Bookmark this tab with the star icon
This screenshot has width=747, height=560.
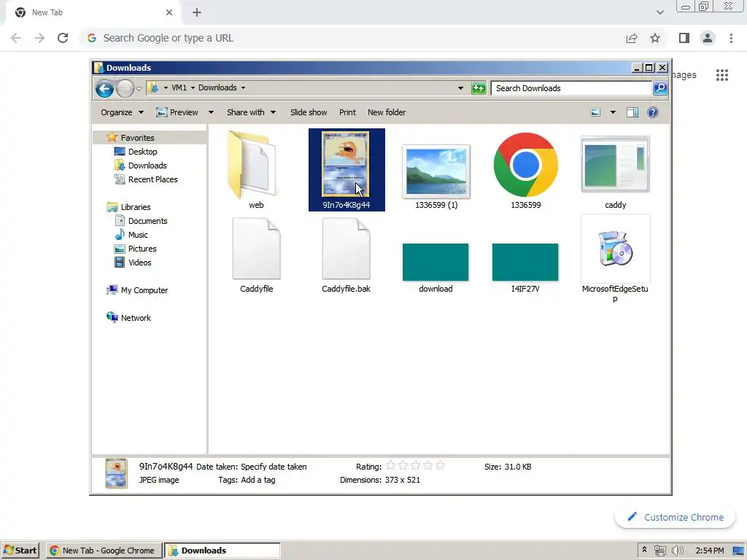[655, 38]
